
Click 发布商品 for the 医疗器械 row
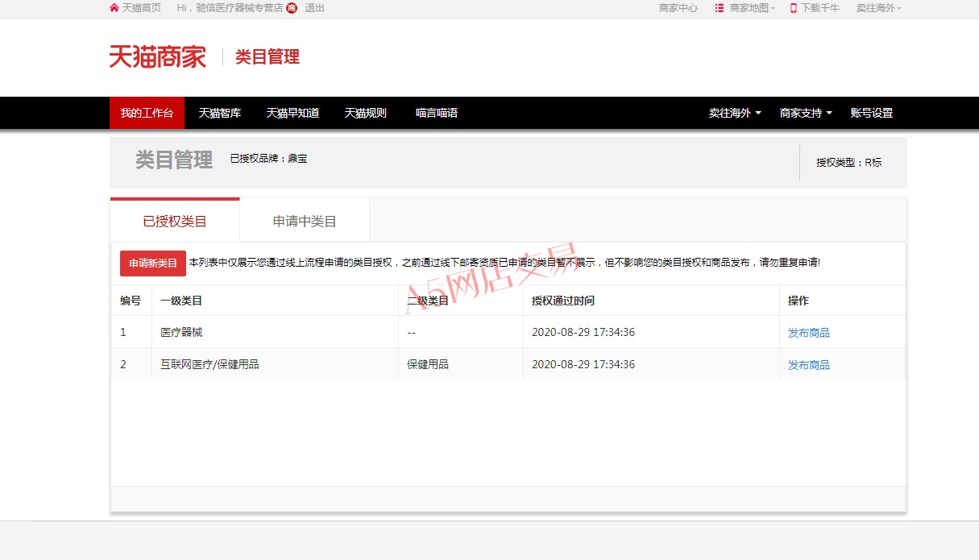tap(809, 333)
